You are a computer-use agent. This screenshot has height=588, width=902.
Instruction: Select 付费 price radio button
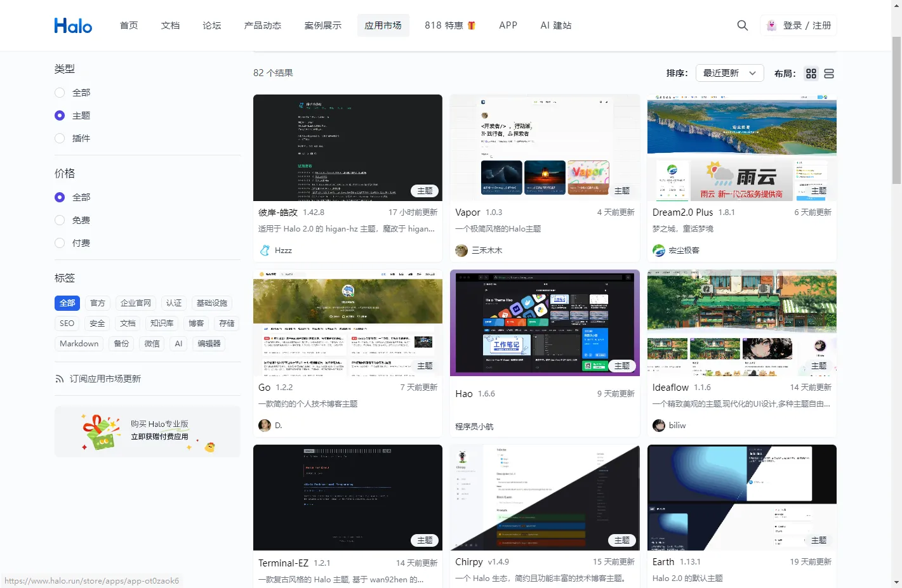(60, 243)
